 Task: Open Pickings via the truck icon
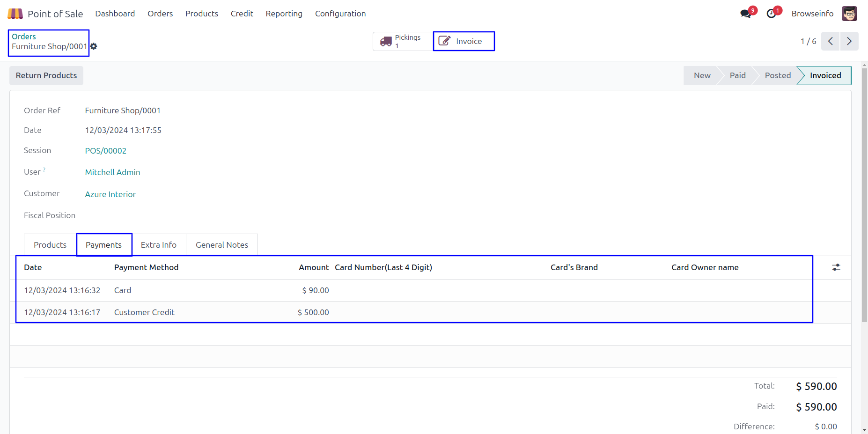pyautogui.click(x=386, y=42)
